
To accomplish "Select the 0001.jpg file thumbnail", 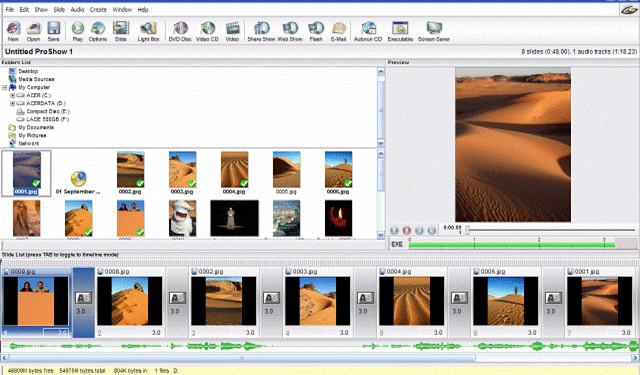I will 27,173.
